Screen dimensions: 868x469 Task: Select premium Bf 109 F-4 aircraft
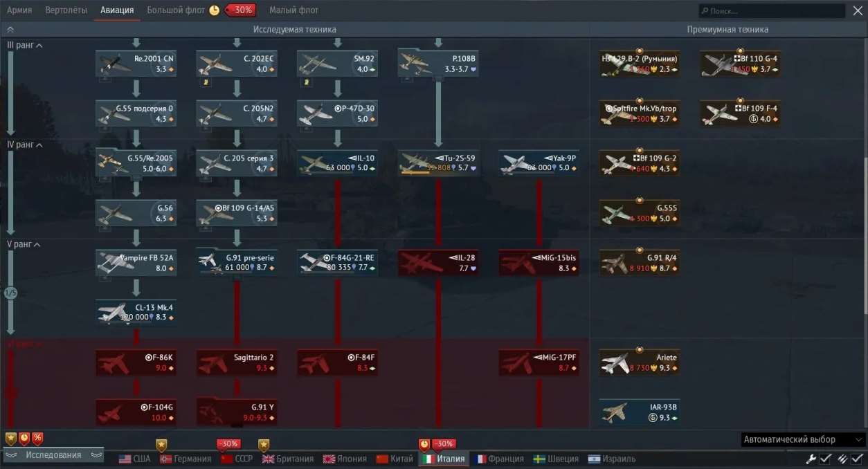pos(741,113)
